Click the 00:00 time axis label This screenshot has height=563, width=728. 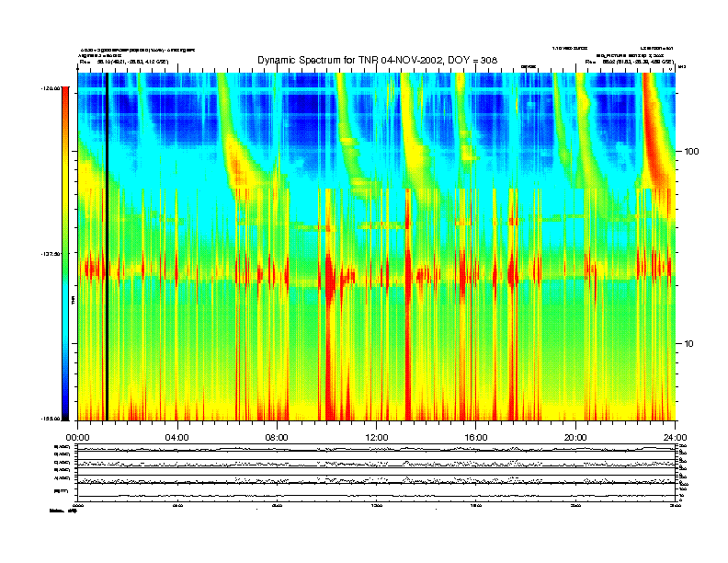[x=77, y=438]
